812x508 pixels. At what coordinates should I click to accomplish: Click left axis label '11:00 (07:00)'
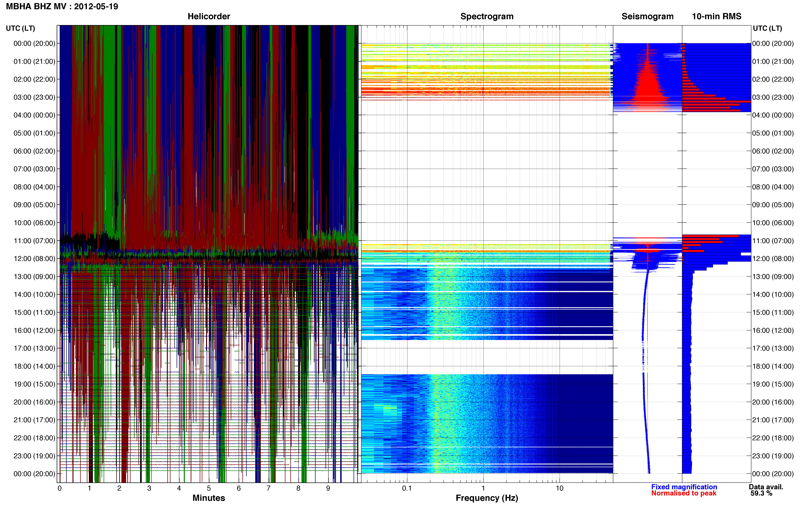(34, 241)
